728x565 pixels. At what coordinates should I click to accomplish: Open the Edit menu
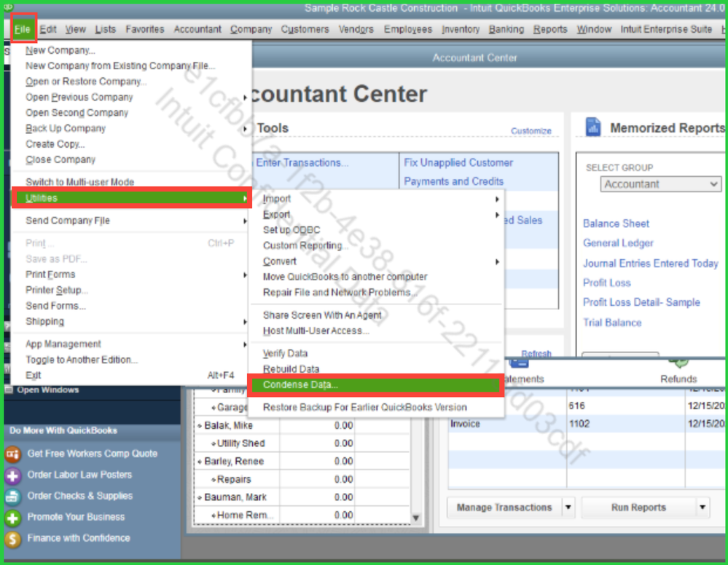click(x=48, y=29)
